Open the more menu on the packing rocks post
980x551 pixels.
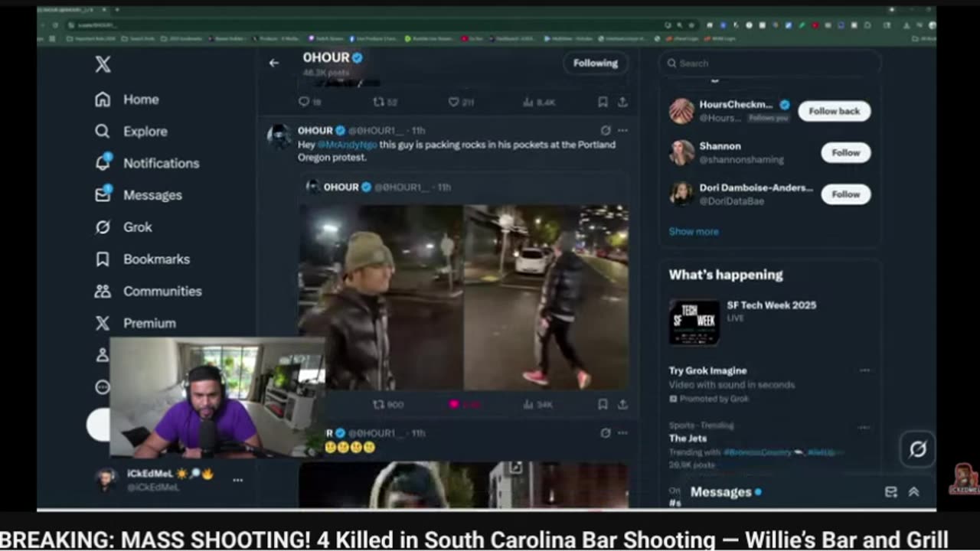622,131
